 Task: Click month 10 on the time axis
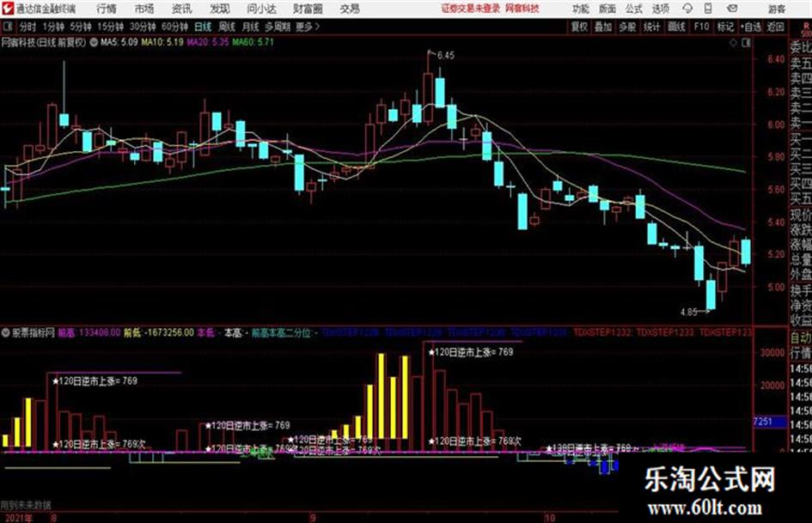549,517
